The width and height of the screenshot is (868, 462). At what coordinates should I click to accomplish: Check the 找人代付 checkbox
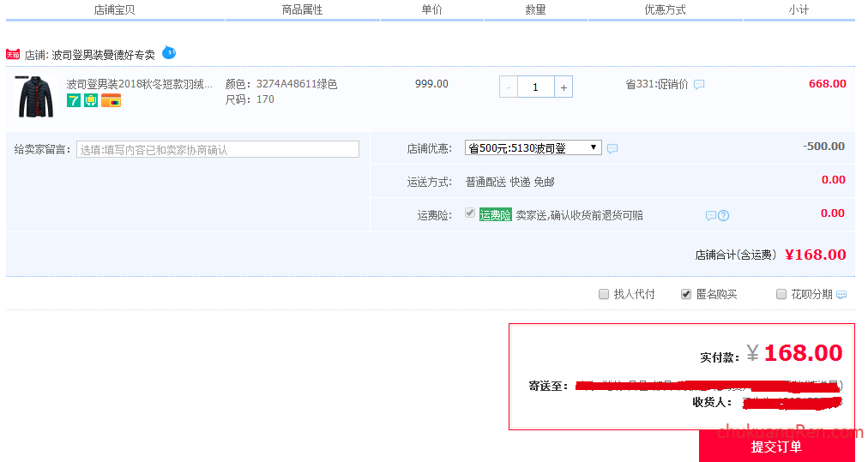(604, 294)
